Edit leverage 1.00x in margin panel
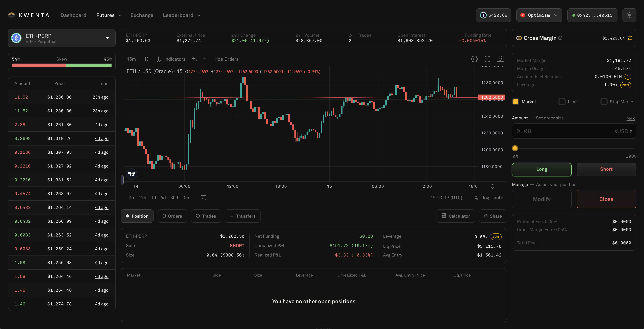The width and height of the screenshot is (644, 329). 626,85
